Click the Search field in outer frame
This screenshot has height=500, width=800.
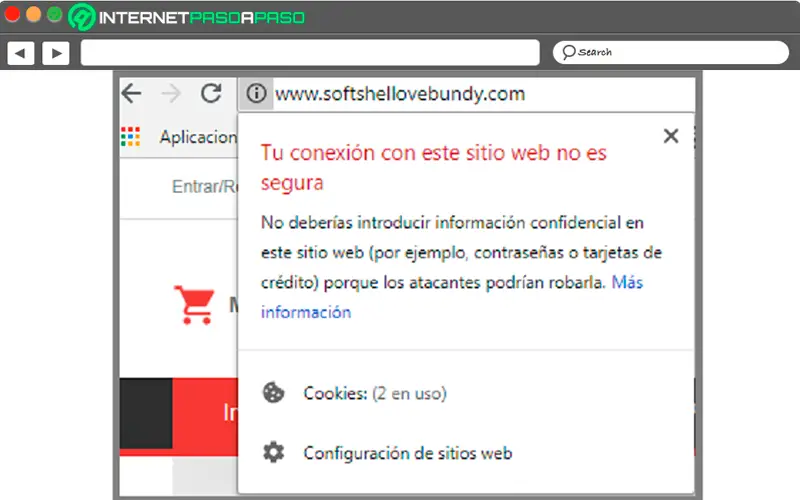670,53
